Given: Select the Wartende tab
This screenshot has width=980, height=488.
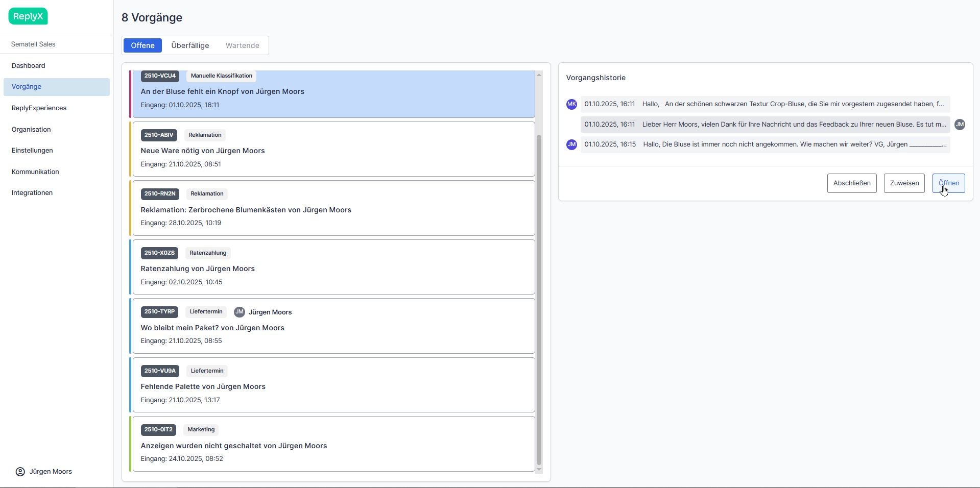Looking at the screenshot, I should pos(242,45).
